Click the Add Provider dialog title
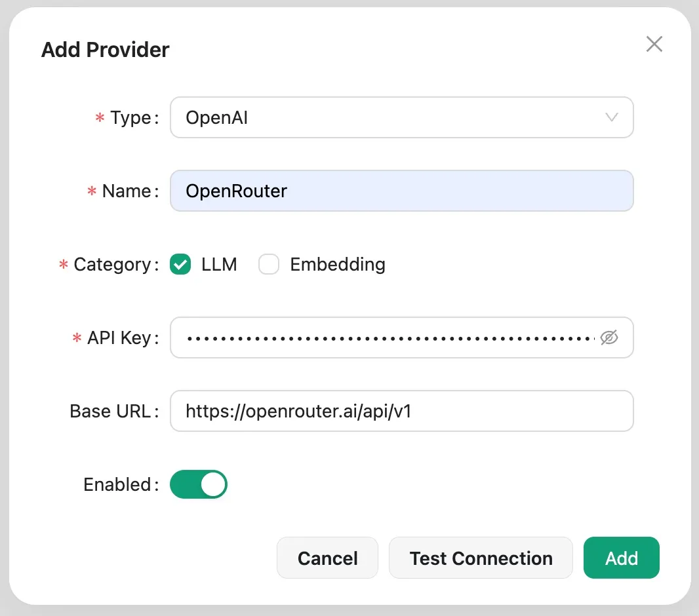Viewport: 699px width, 616px height. (105, 49)
